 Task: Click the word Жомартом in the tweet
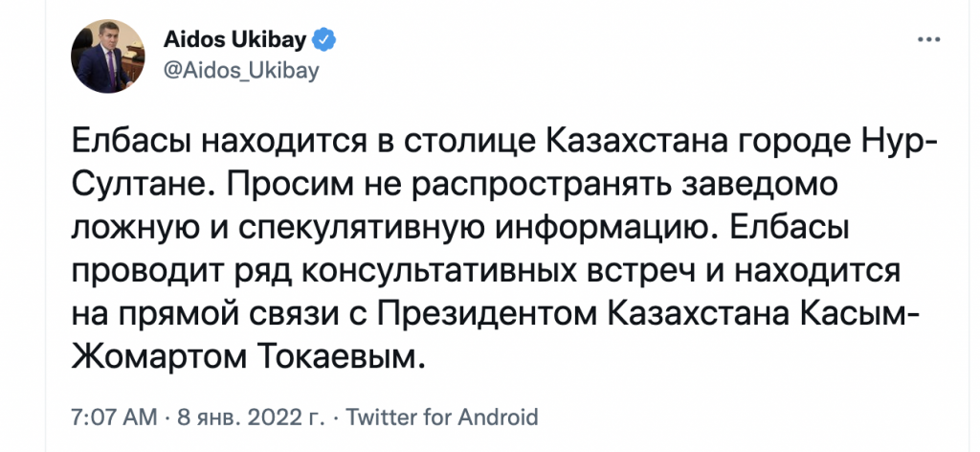coord(159,358)
